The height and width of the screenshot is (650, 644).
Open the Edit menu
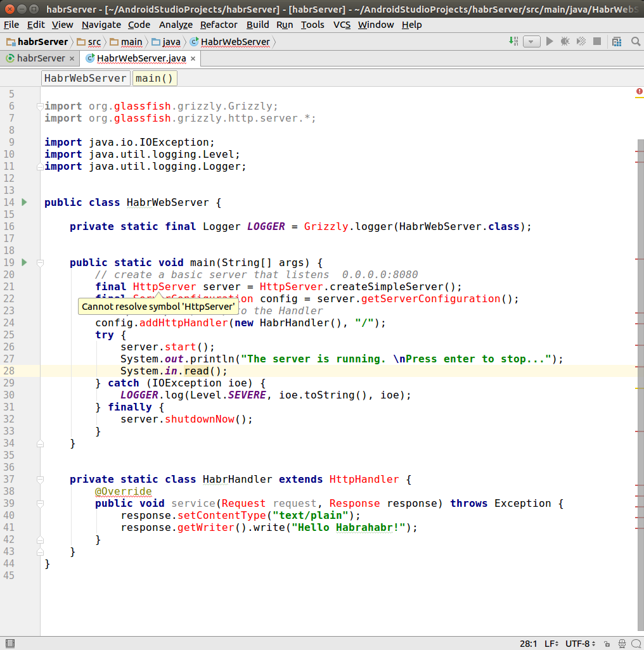(35, 25)
